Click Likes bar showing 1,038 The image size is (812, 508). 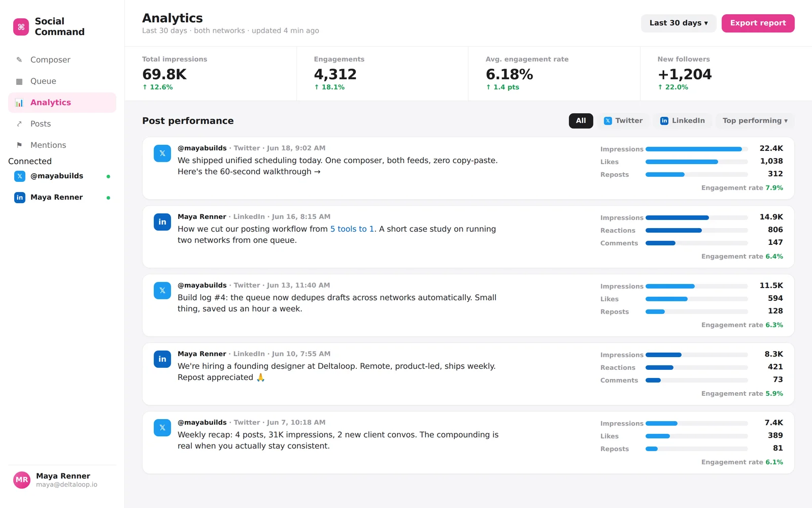pyautogui.click(x=697, y=162)
